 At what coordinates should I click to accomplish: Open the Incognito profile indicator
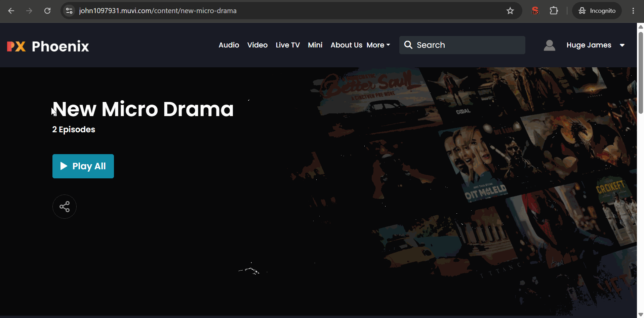pyautogui.click(x=597, y=11)
